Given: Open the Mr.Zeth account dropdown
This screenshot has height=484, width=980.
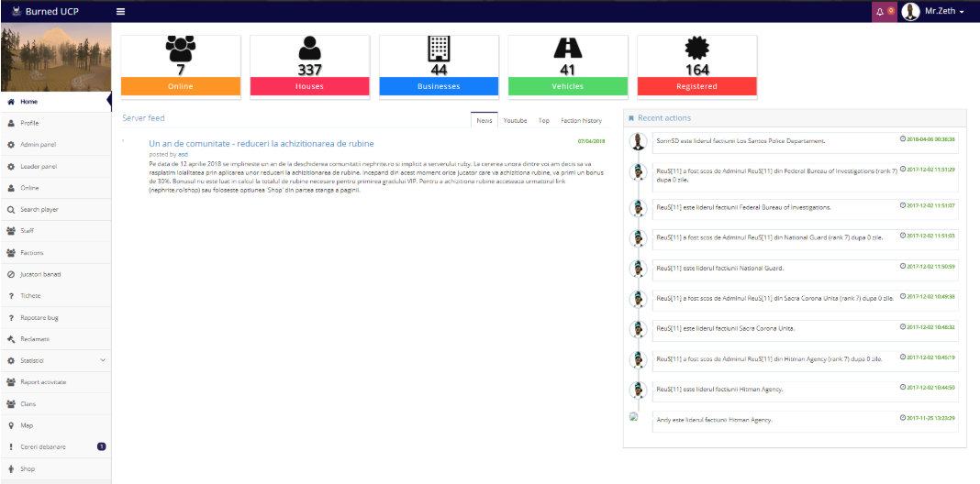Looking at the screenshot, I should (932, 11).
